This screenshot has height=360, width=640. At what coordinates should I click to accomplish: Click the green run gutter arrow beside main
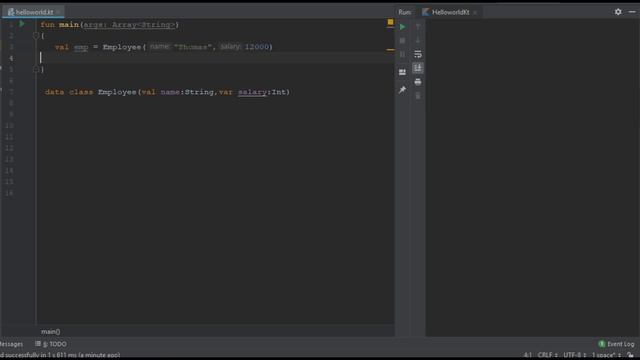22,24
